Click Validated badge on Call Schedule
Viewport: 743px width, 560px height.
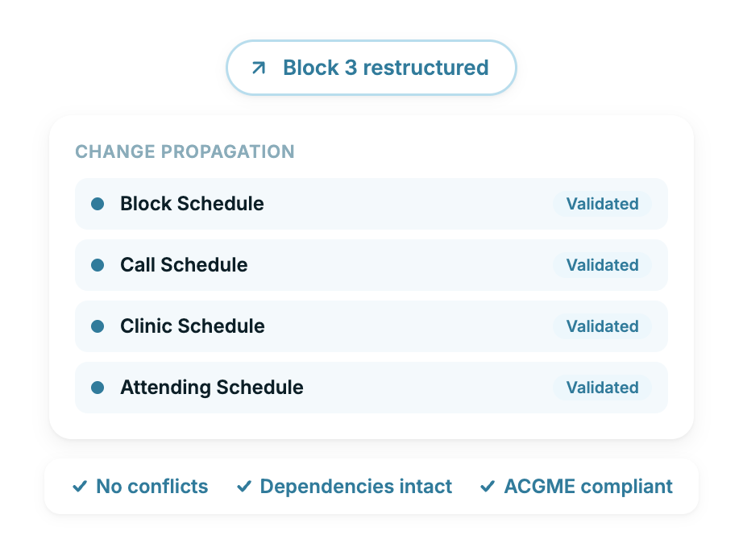[x=602, y=265]
